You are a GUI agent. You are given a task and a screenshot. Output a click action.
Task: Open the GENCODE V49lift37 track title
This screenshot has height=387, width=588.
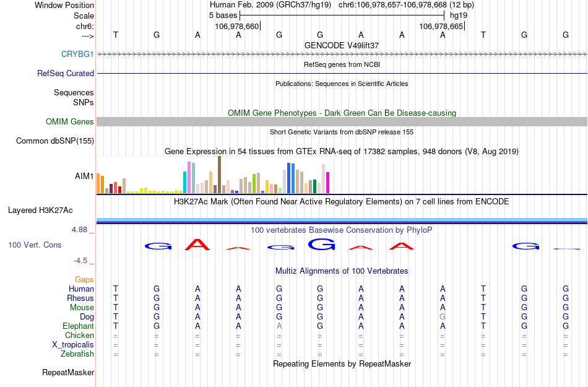342,45
